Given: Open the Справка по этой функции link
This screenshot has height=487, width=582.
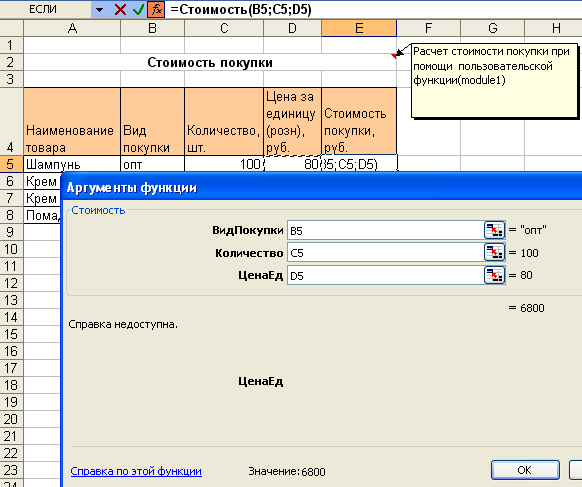Looking at the screenshot, I should click(136, 471).
